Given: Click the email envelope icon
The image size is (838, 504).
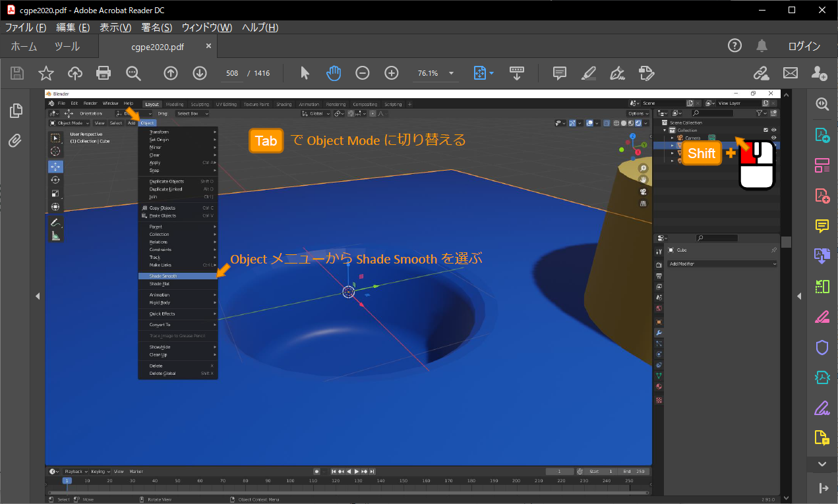Looking at the screenshot, I should pyautogui.click(x=790, y=73).
